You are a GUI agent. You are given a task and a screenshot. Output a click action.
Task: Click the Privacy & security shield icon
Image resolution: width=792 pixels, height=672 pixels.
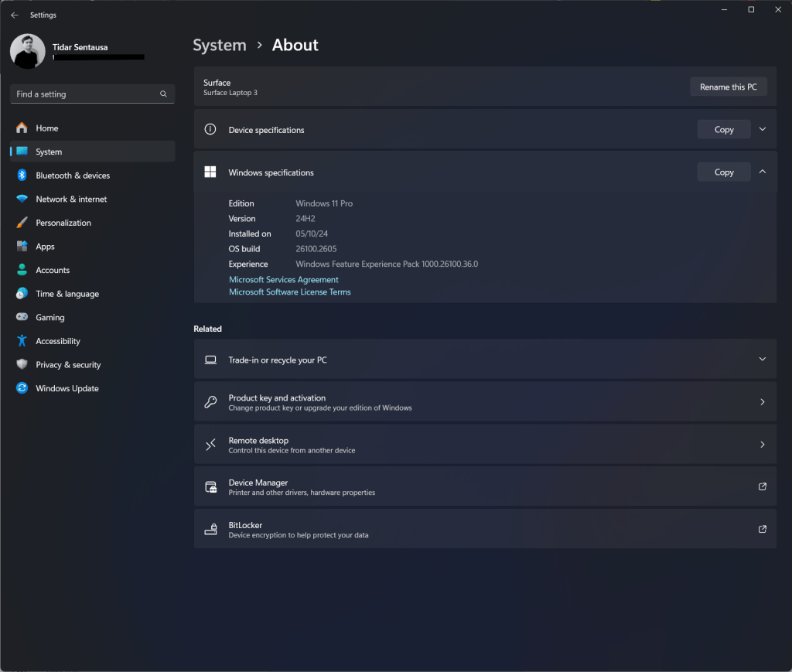(22, 364)
